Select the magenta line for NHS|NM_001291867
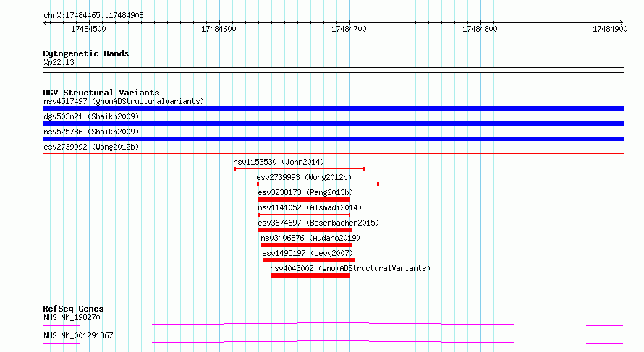 point(333,342)
